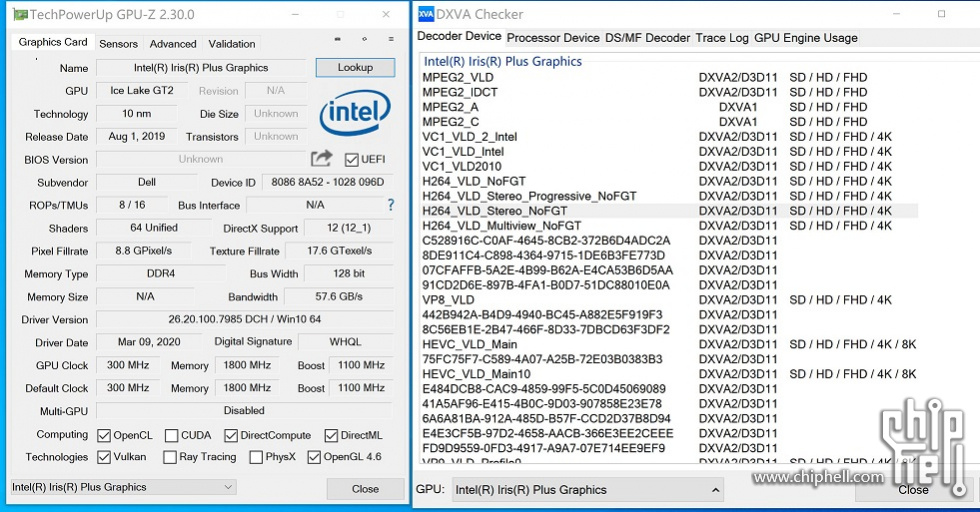Viewport: 980px width, 512px height.
Task: Click the DirectX Support value 12 (12_1)
Action: tap(349, 228)
